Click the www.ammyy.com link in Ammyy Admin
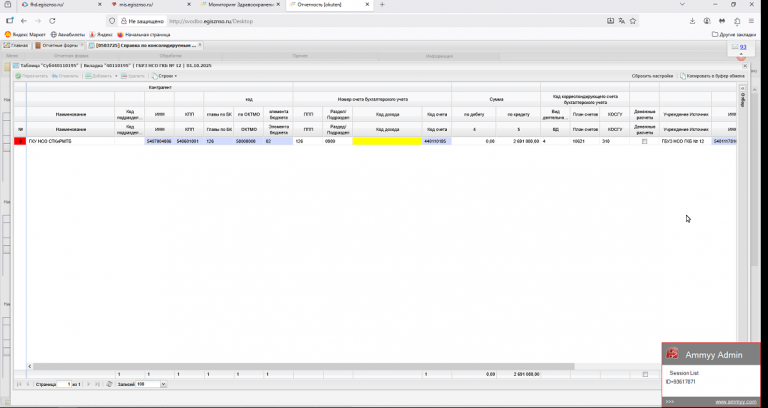This screenshot has height=408, width=768. click(x=736, y=402)
